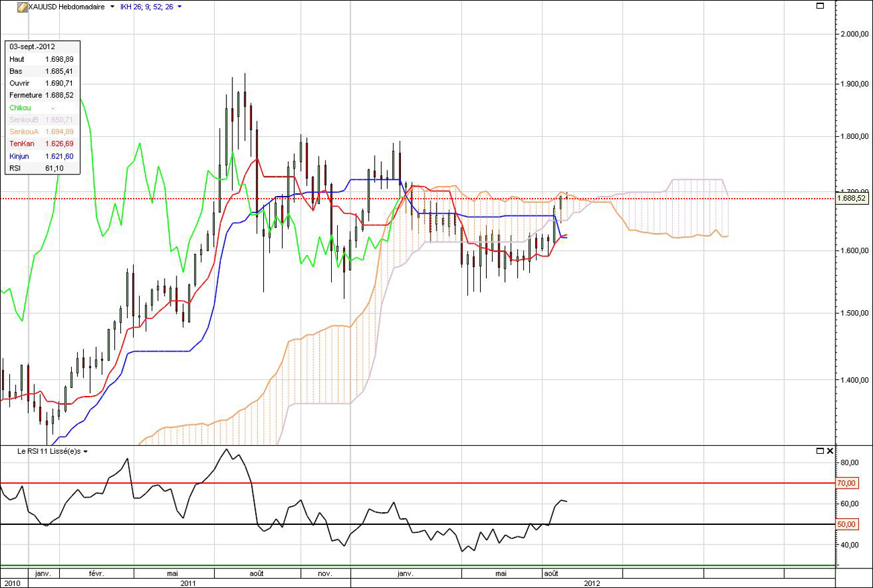Click the red 70,00 RSI level tag
Image resolution: width=873 pixels, height=588 pixels.
pyautogui.click(x=846, y=483)
